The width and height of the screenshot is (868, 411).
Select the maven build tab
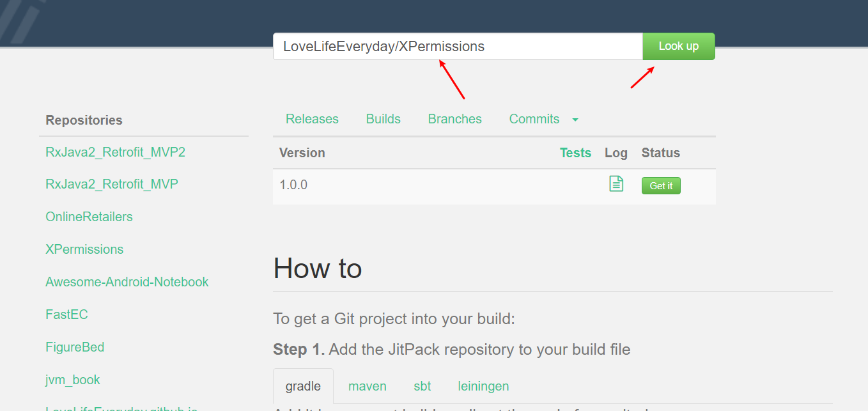(x=368, y=386)
